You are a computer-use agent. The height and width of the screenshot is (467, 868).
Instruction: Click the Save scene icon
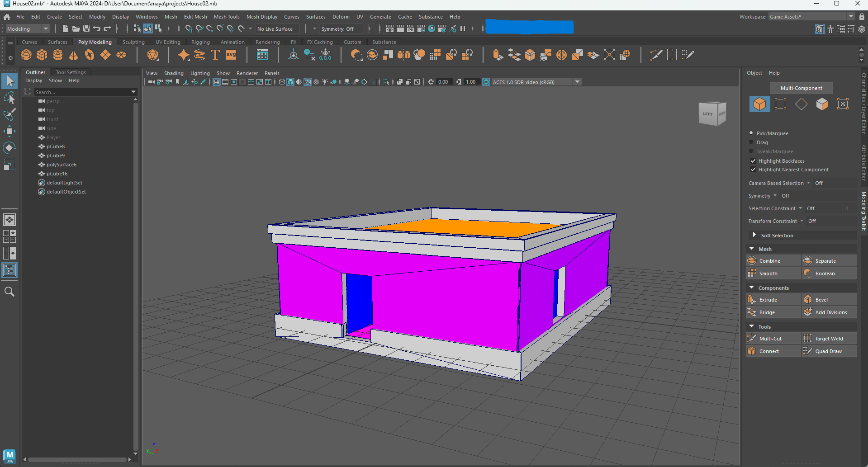(86, 28)
